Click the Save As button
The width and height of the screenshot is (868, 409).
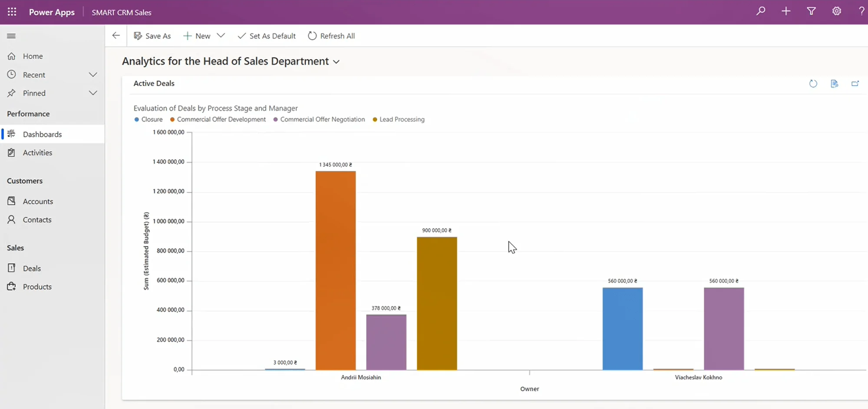(152, 36)
